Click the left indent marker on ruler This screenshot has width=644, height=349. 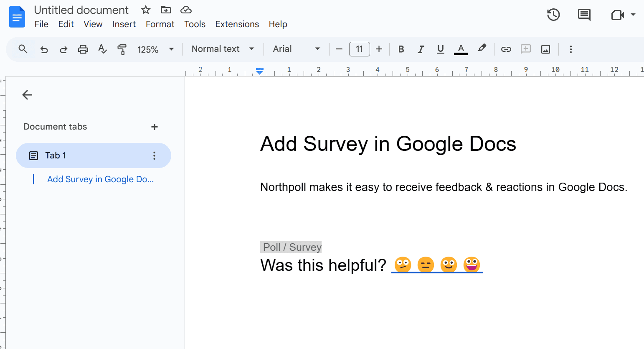[260, 72]
